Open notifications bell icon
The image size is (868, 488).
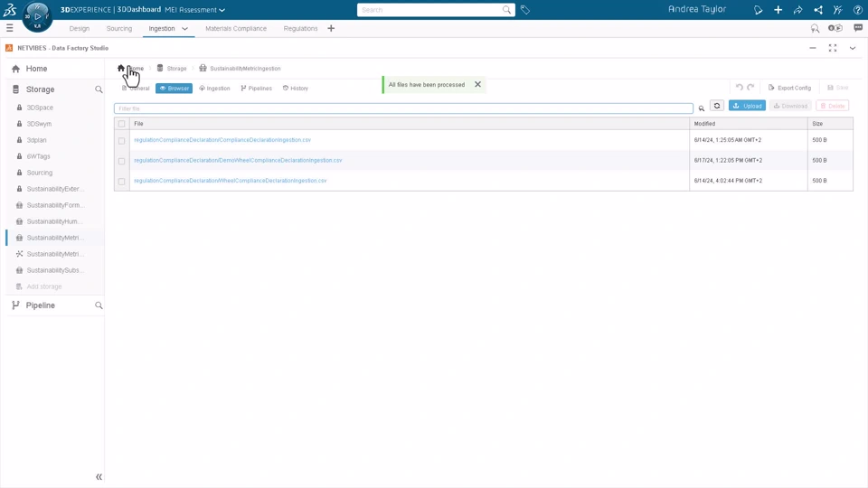758,10
